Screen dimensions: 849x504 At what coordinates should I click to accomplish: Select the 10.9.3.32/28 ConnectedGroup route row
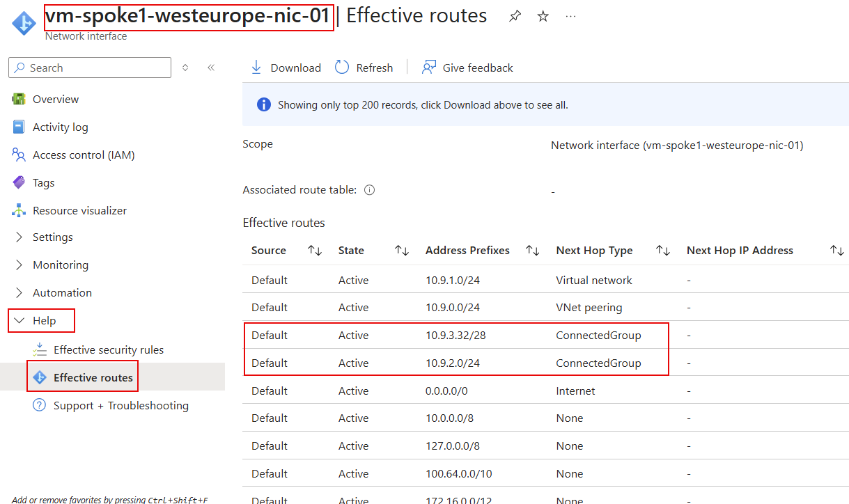[456, 336]
